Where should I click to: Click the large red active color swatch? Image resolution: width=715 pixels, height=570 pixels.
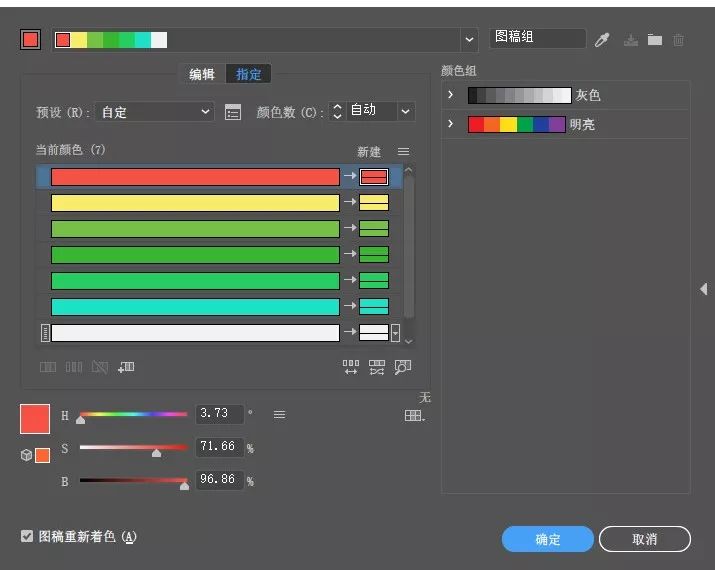pos(35,419)
